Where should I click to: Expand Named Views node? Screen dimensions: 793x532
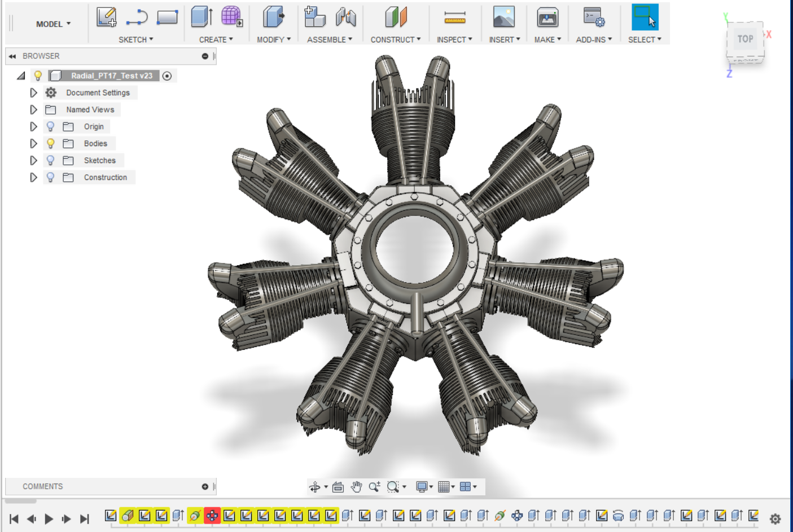pyautogui.click(x=33, y=109)
